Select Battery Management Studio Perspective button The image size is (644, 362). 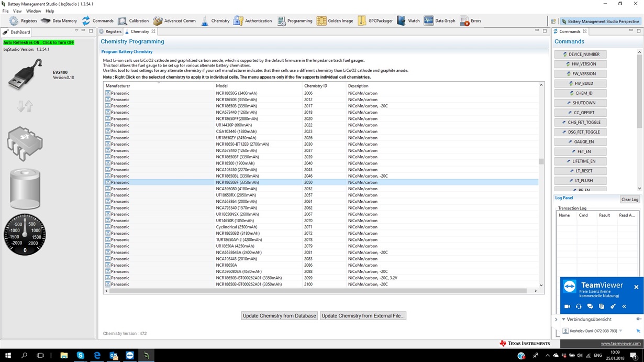600,21
